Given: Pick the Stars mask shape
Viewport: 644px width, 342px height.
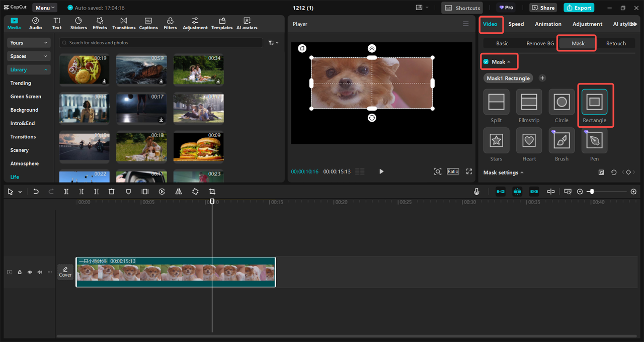Looking at the screenshot, I should [x=496, y=141].
